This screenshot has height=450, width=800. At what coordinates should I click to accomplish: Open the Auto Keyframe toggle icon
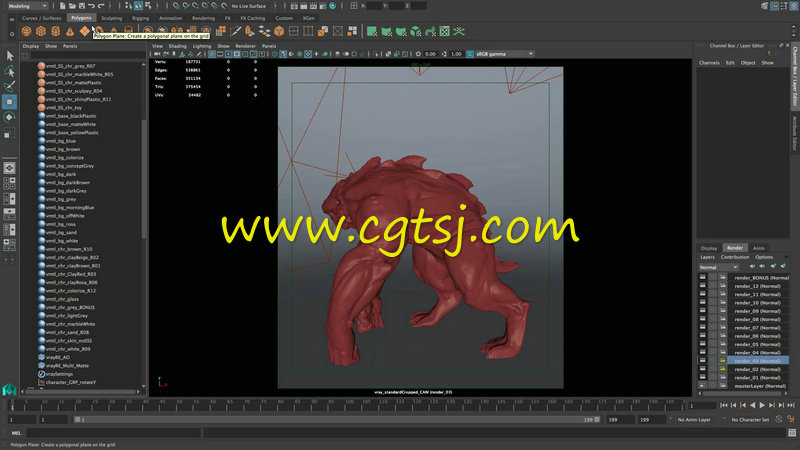779,419
